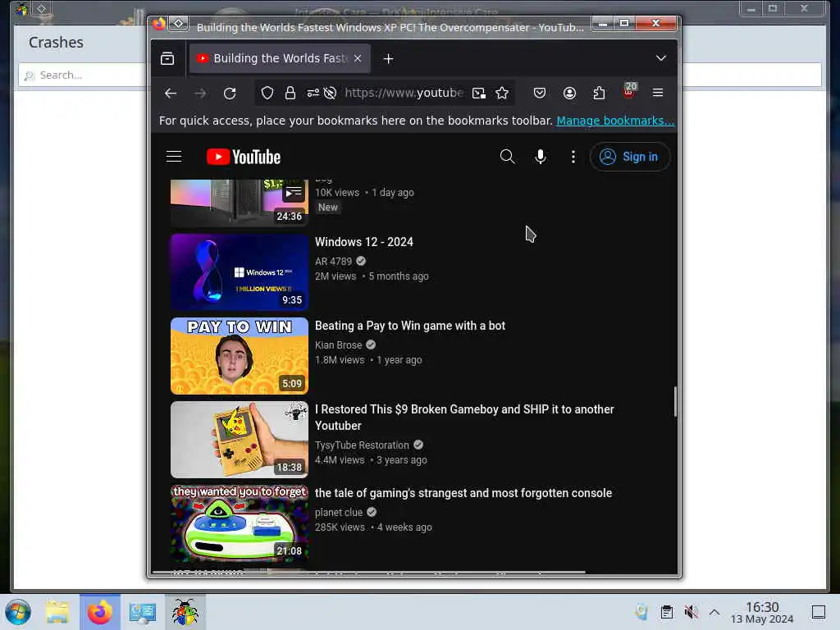Viewport: 840px width, 630px height.
Task: Visit the Kian Brose channel
Action: pos(338,345)
